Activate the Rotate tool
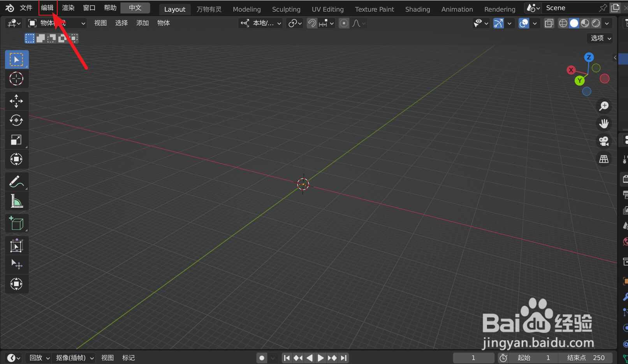This screenshot has height=364, width=628. point(16,120)
